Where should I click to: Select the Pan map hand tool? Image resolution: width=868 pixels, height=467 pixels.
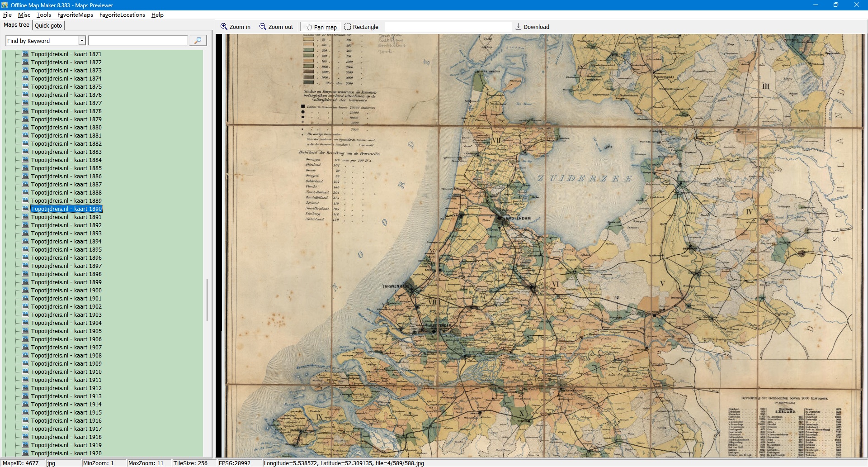point(310,27)
